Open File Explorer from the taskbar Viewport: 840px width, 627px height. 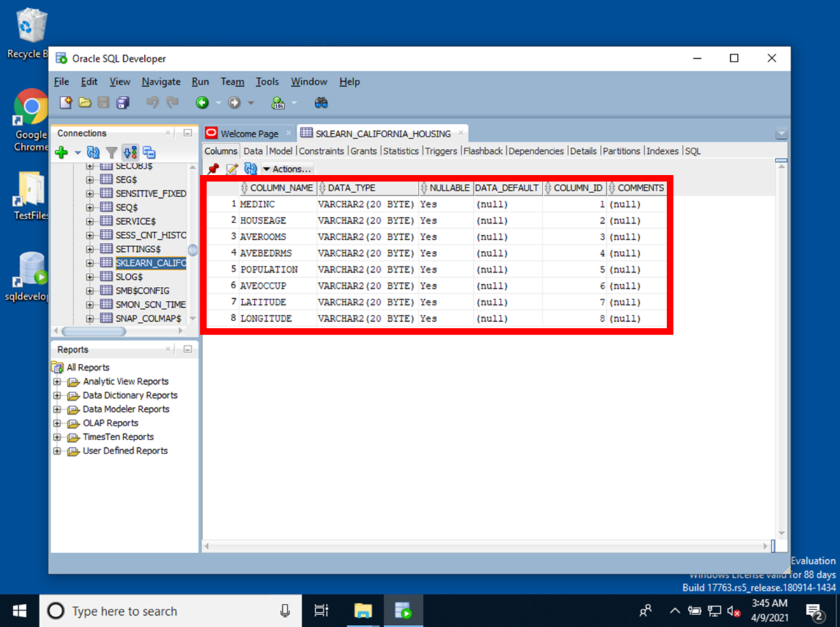363,610
